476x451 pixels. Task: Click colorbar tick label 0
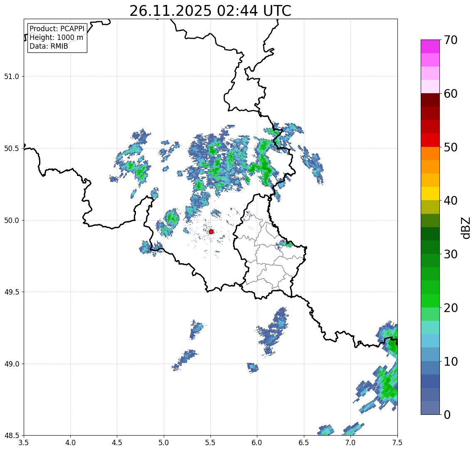[447, 414]
